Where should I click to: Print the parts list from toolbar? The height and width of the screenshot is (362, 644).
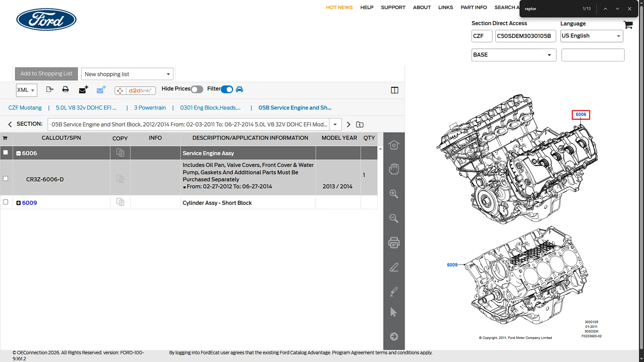pos(65,89)
